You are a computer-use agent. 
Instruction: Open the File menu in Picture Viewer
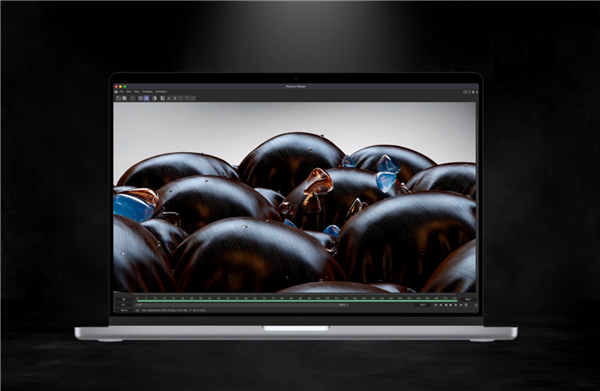click(x=121, y=92)
